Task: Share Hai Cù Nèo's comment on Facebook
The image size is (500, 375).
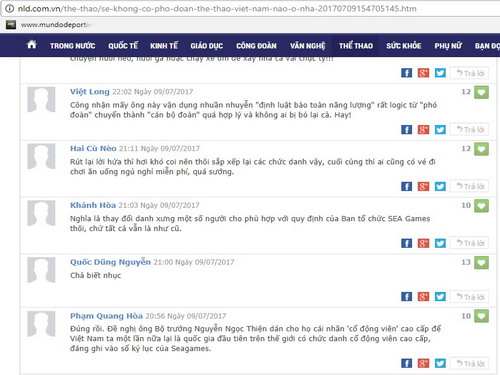Action: (406, 186)
